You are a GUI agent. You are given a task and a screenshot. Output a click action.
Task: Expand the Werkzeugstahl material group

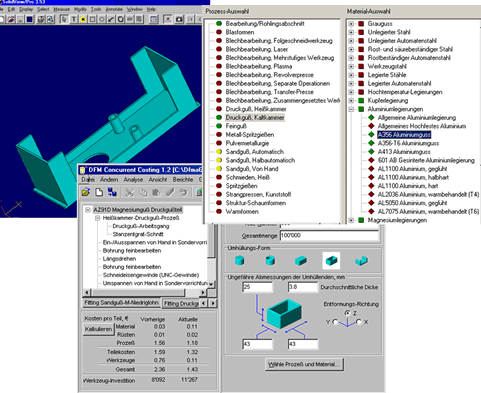tap(351, 66)
